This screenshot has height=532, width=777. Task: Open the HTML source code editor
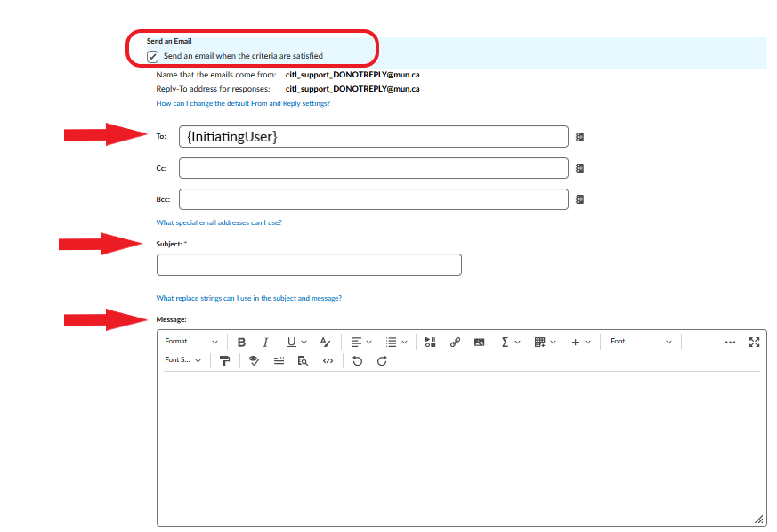coord(328,360)
